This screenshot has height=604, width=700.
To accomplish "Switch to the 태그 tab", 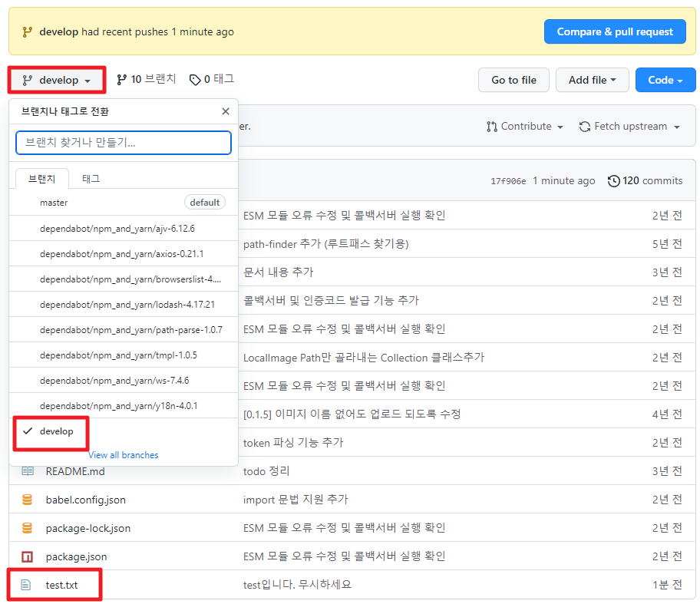I will [91, 179].
